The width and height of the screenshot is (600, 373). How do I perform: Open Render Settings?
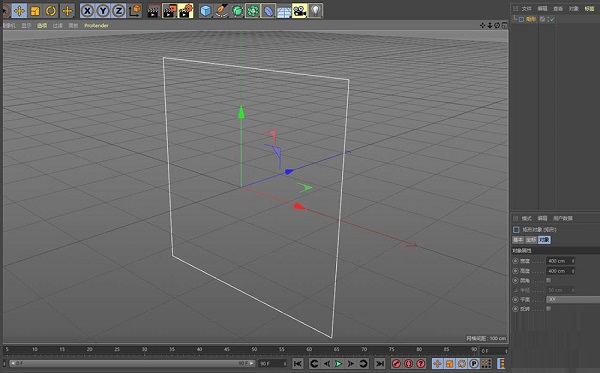(186, 11)
